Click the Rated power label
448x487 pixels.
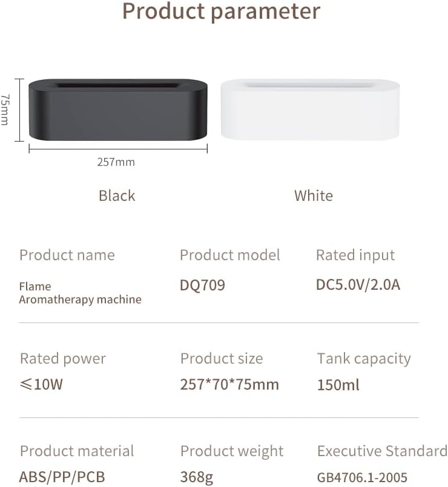[63, 359]
